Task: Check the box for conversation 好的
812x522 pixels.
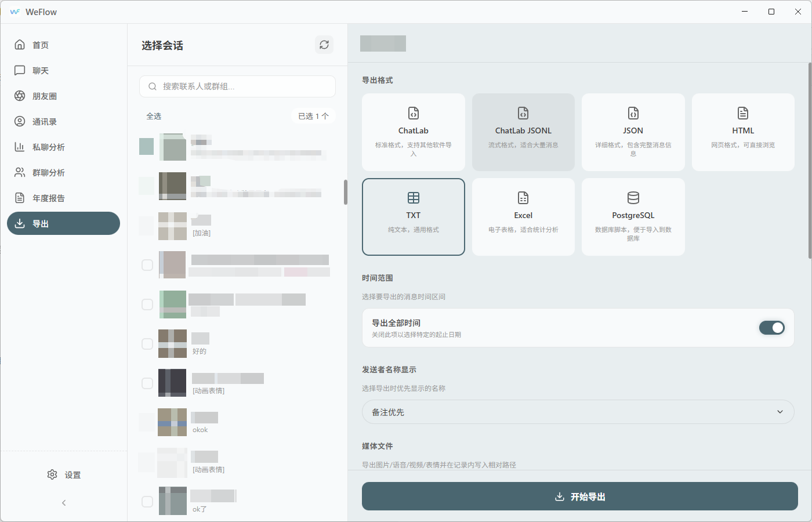Action: [x=147, y=344]
